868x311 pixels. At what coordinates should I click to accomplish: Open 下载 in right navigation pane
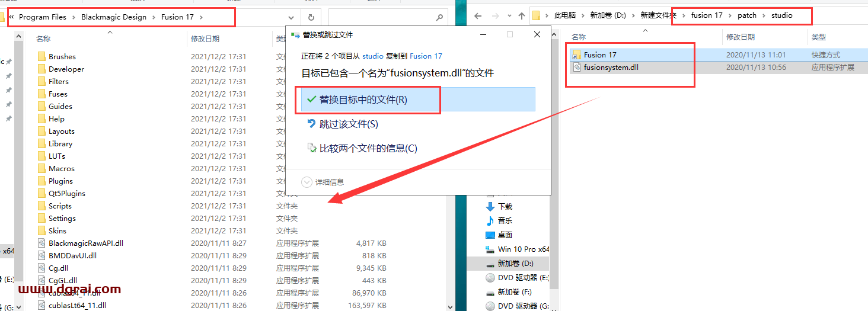(x=505, y=206)
